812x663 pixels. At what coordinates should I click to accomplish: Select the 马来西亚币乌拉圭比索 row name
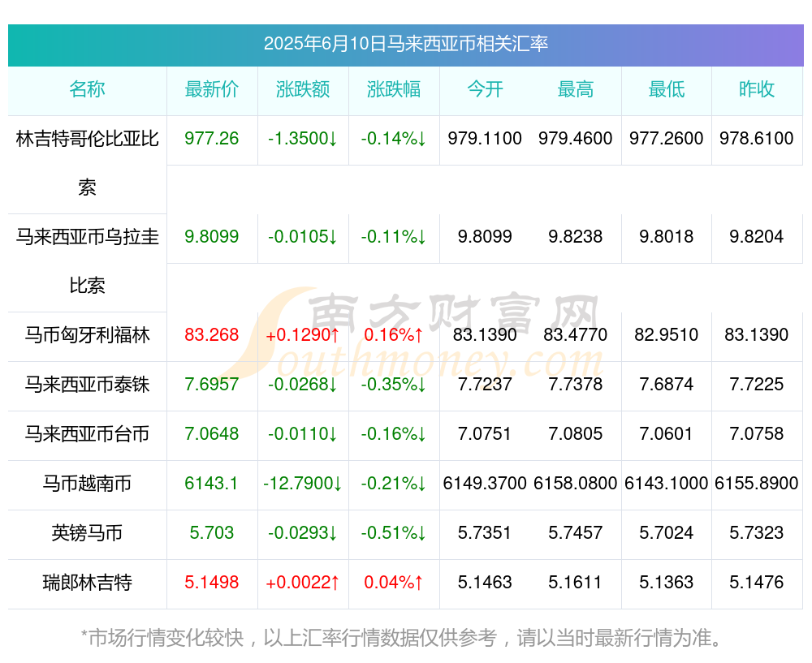tap(87, 261)
